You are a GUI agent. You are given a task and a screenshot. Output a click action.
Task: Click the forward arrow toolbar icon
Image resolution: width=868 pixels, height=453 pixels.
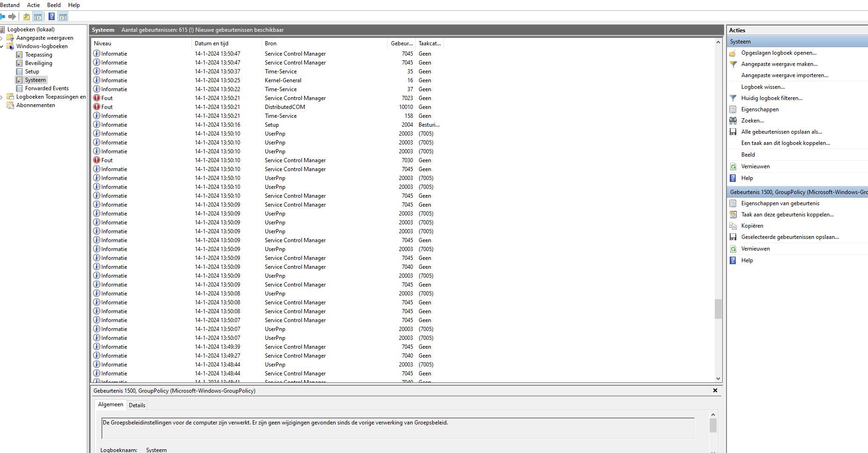[12, 17]
